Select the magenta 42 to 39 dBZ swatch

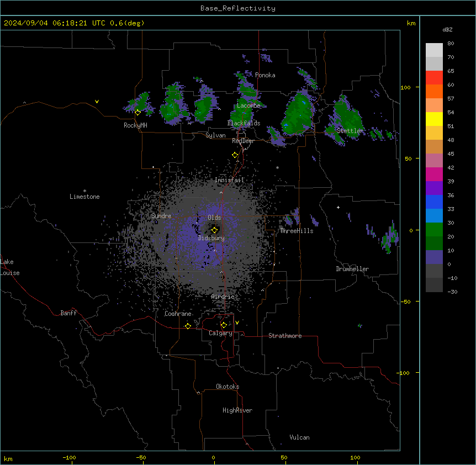[x=434, y=174]
